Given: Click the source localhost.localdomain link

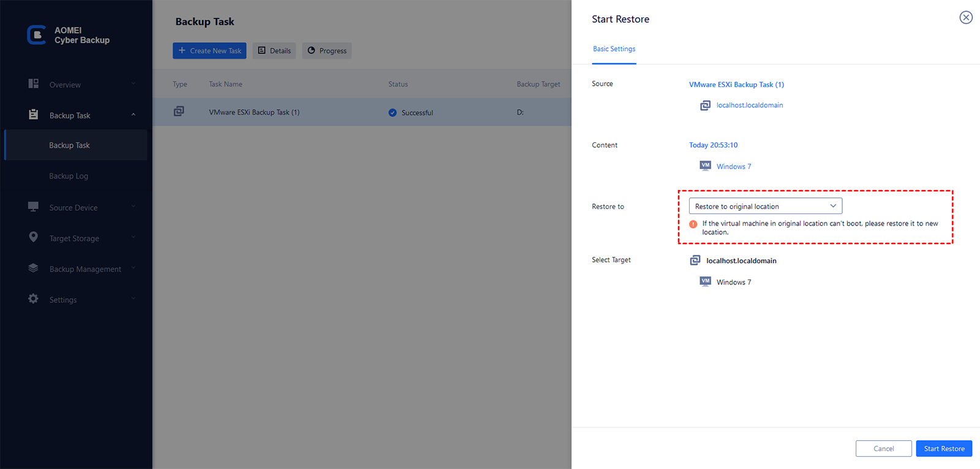Looking at the screenshot, I should click(750, 105).
